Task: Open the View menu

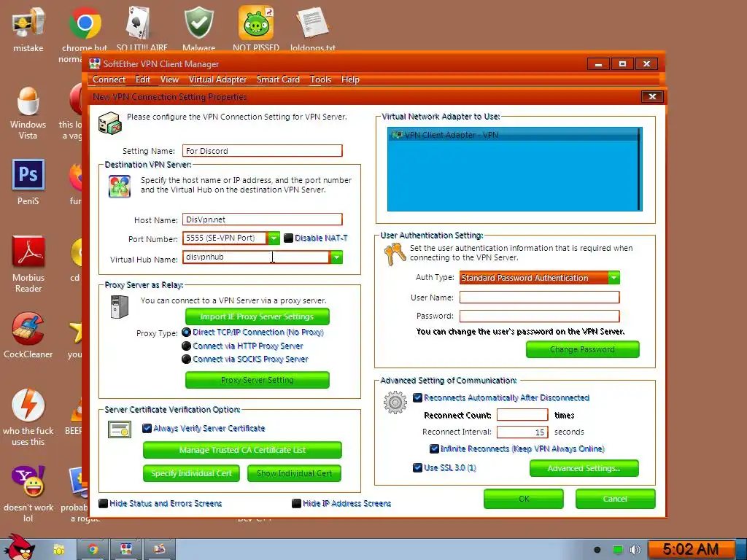Action: pos(169,79)
